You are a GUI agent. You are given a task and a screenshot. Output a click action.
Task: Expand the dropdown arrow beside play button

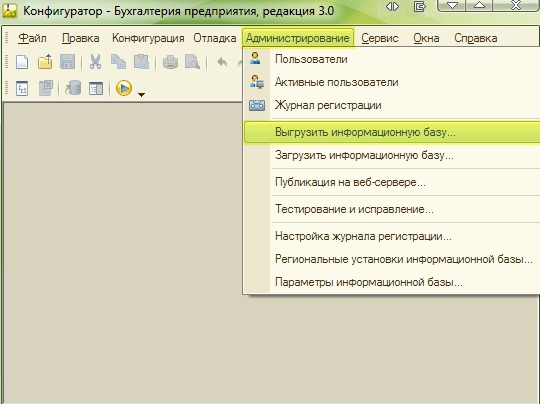pos(141,94)
